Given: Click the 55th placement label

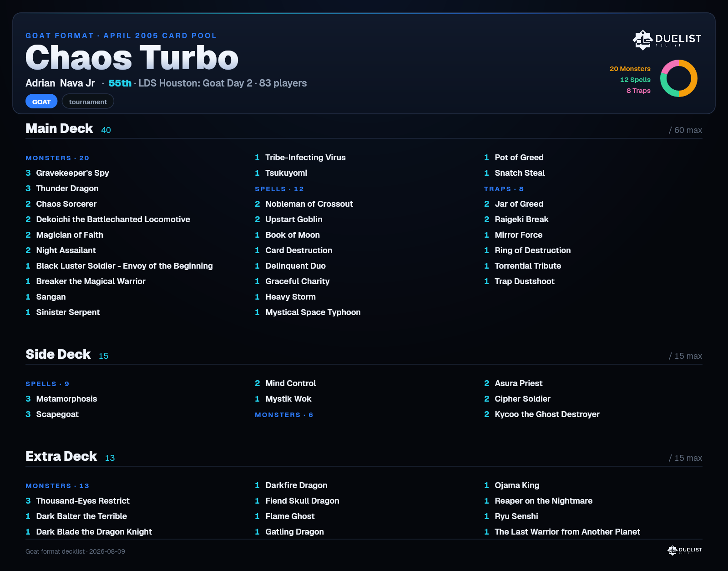Looking at the screenshot, I should [120, 83].
